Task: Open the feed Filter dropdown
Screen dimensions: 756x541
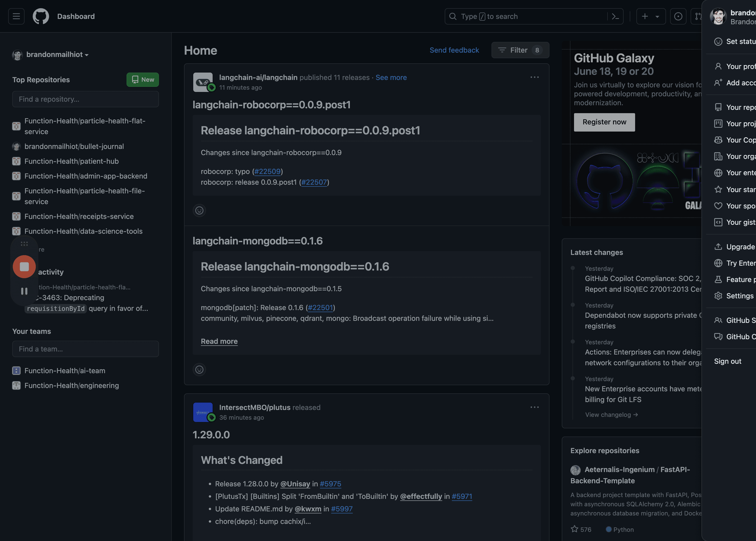Action: 520,50
